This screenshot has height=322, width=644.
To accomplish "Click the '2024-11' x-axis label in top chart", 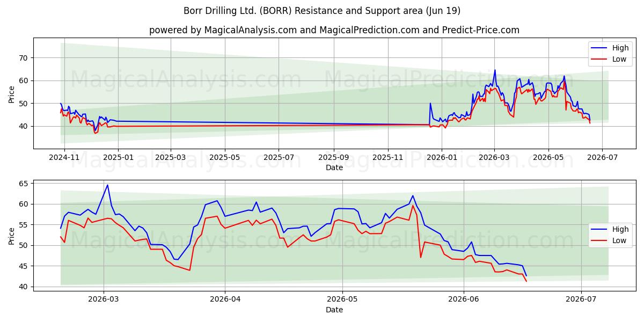I will (64, 158).
